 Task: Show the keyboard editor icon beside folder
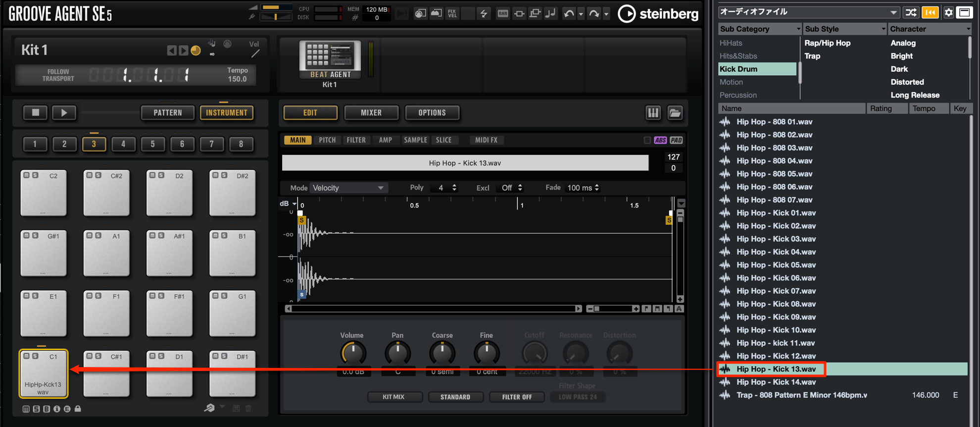[653, 113]
